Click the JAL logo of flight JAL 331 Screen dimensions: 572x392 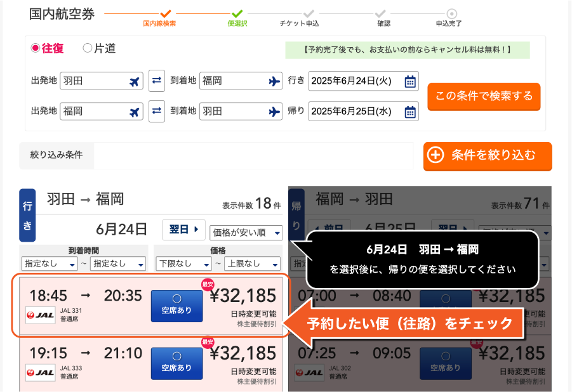(x=40, y=314)
